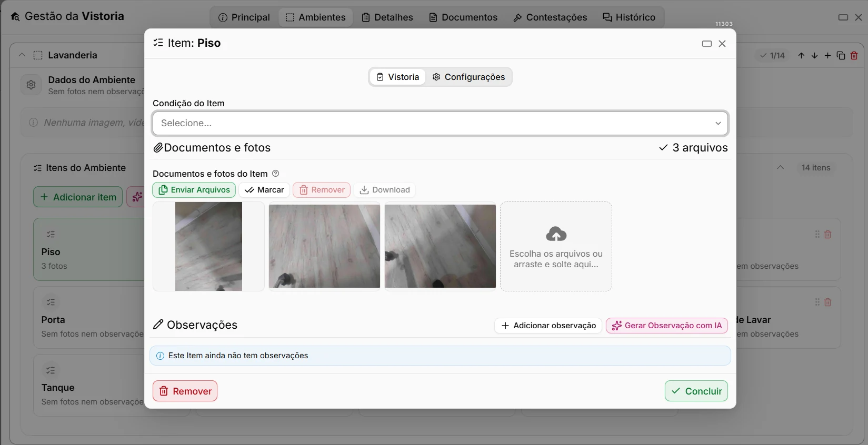Open the Documentos tab
Viewport: 868px width, 445px height.
coord(463,17)
